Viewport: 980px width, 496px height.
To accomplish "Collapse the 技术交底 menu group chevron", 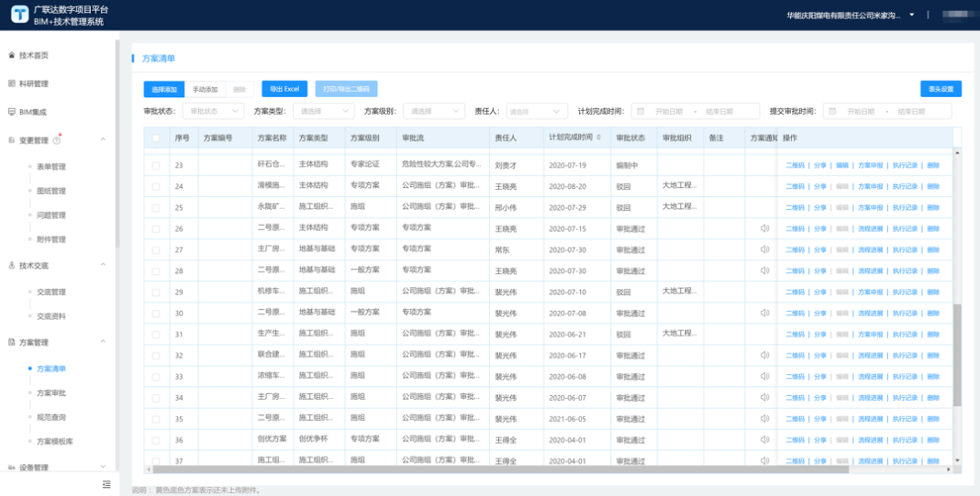I will click(x=103, y=265).
